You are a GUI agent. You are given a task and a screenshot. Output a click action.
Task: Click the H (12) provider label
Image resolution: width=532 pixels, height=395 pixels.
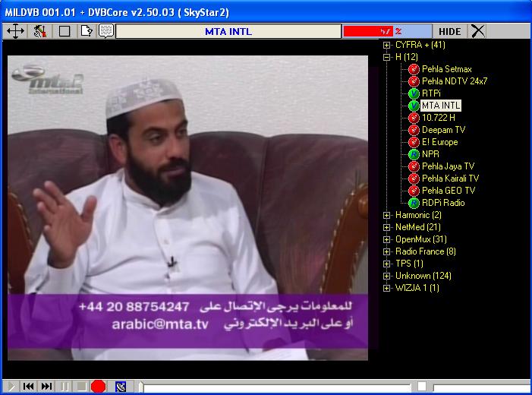407,57
